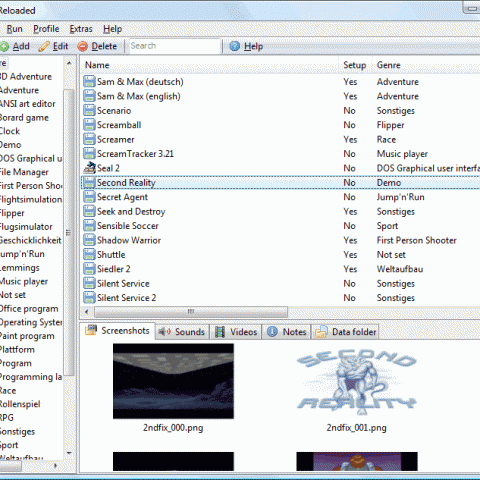
Task: Click the floppy icon beside Shadow Warrior
Action: pos(89,240)
